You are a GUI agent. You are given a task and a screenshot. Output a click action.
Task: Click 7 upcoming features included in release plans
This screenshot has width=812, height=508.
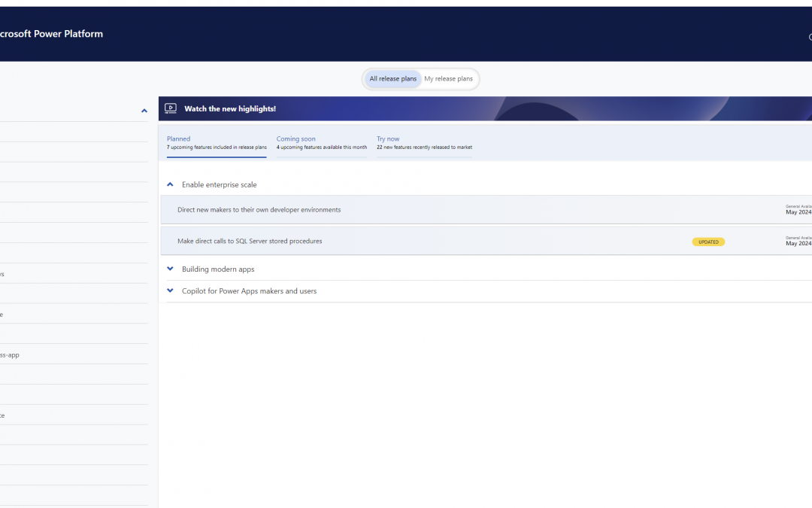217,148
